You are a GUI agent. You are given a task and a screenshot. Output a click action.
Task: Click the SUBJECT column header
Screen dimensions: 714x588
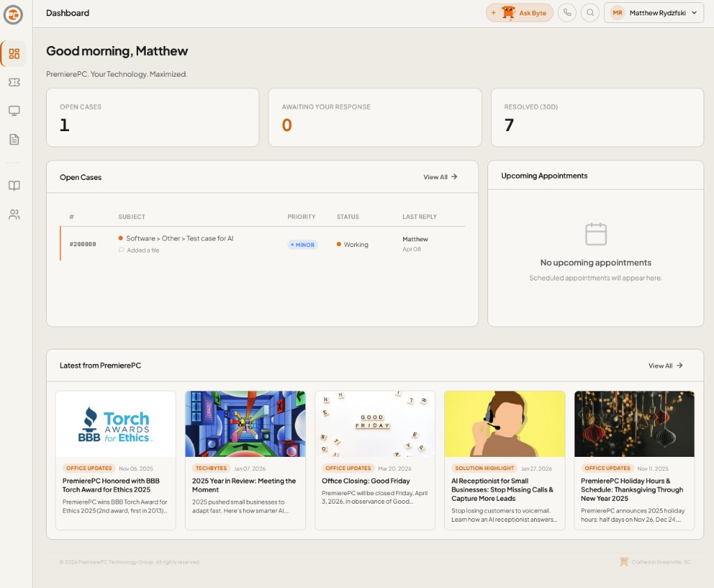132,217
